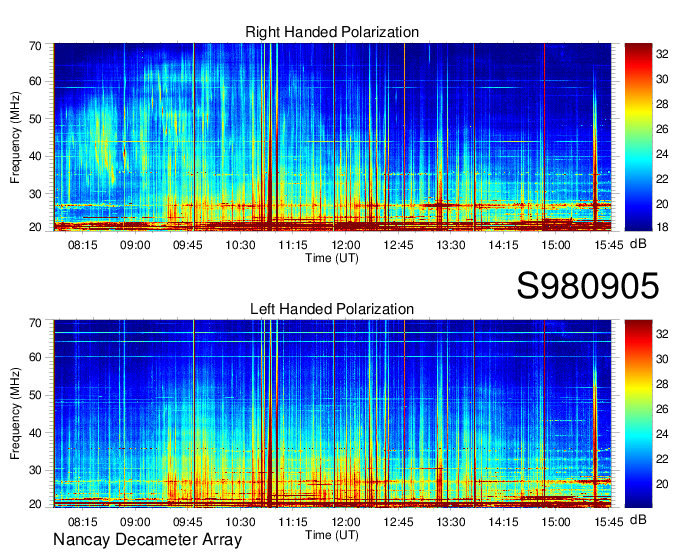The image size is (680, 552).
Task: Click "08:15" time tick under the upper plot
Action: click(82, 245)
